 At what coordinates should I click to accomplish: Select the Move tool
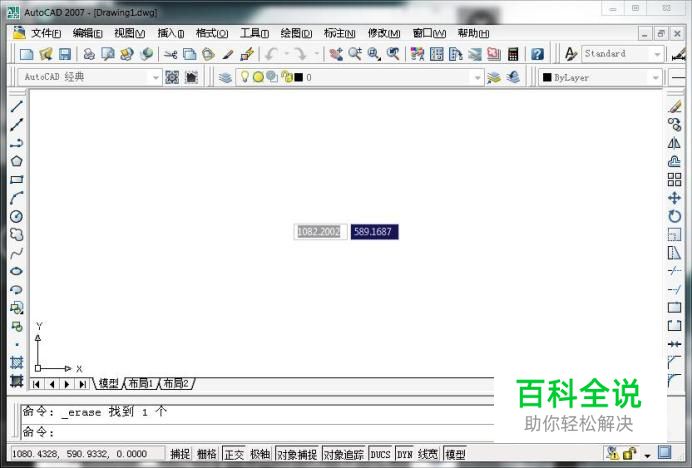point(674,198)
